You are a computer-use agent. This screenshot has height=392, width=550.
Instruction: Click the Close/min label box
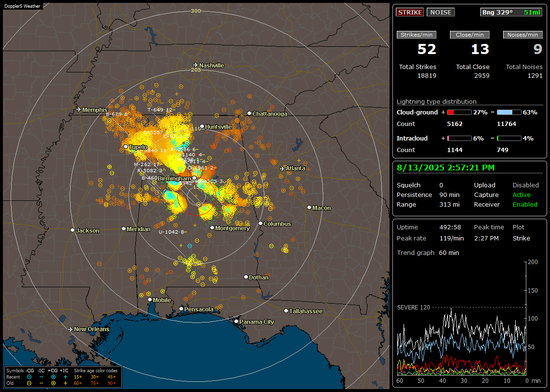pyautogui.click(x=470, y=35)
